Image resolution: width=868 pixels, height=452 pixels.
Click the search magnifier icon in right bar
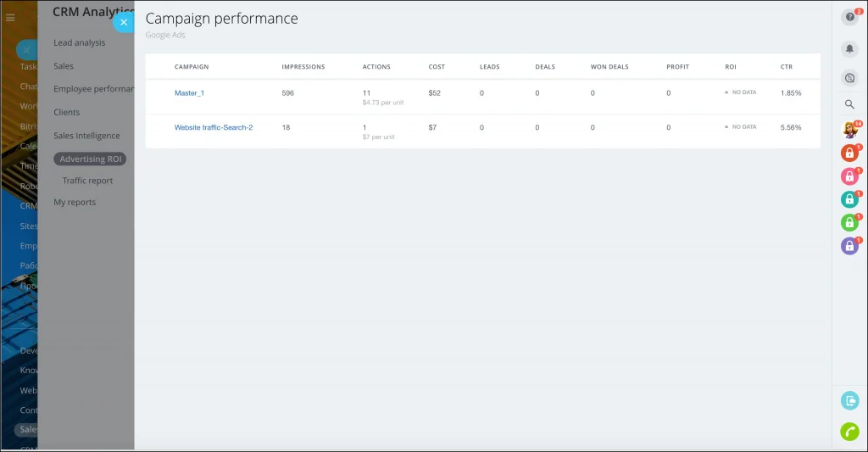(849, 104)
